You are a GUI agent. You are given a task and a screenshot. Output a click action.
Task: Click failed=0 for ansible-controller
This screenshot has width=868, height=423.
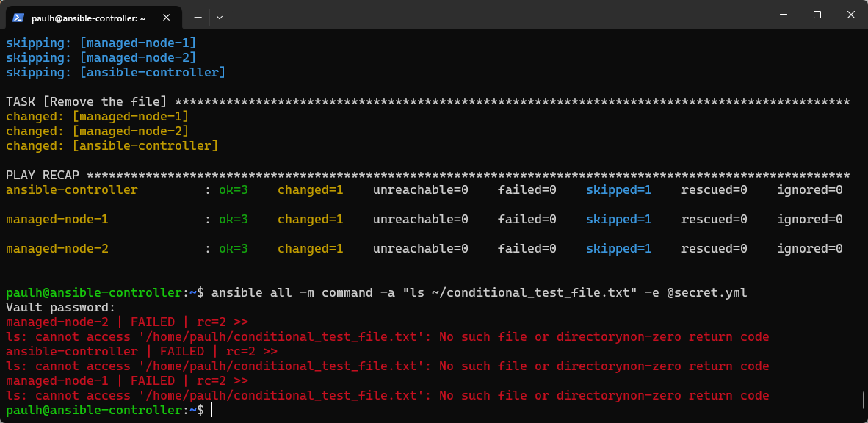526,189
